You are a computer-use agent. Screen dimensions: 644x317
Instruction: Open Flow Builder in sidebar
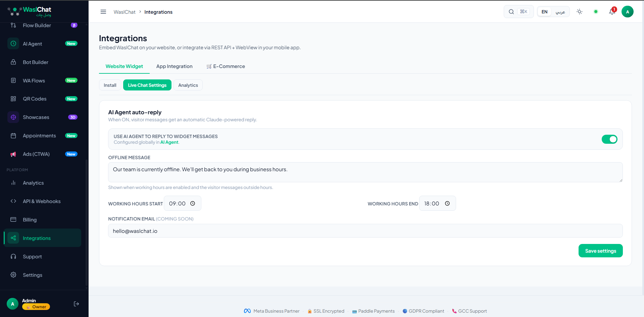[x=42, y=25]
